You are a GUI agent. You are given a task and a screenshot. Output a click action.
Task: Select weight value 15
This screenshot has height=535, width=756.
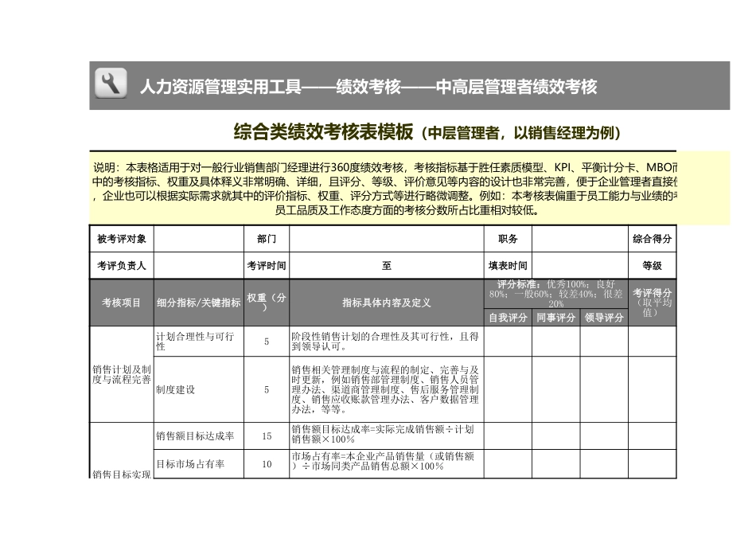267,436
